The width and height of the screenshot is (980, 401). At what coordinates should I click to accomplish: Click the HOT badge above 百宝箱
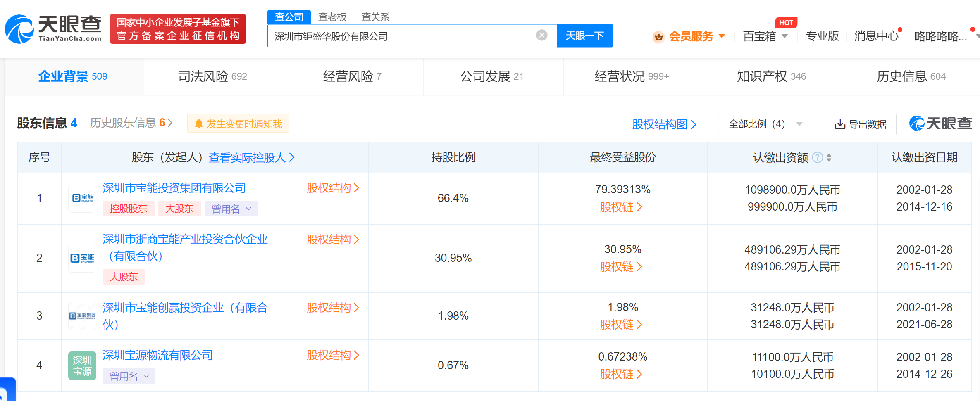coord(786,23)
